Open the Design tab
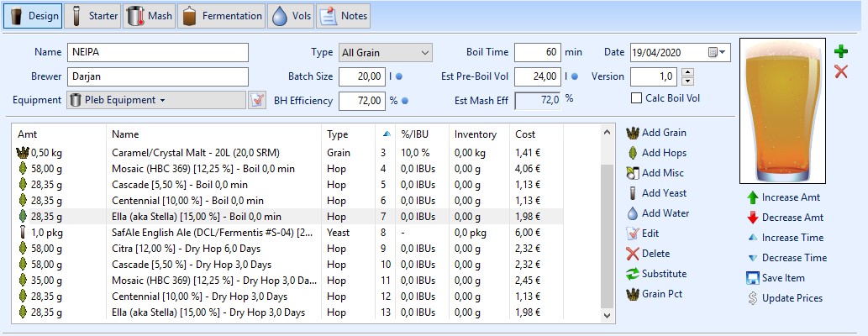This screenshot has width=868, height=336. tap(33, 16)
